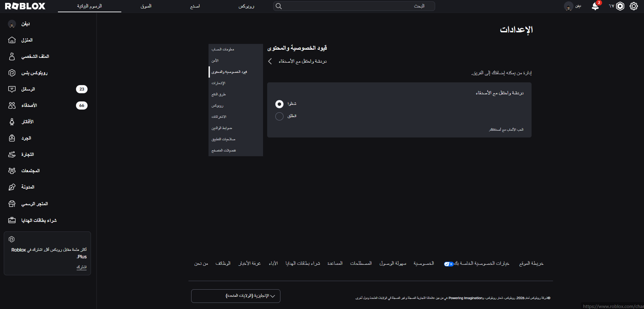Image resolution: width=644 pixels, height=309 pixels.
Task: Open معلومات الحساب settings section
Action: tap(236, 49)
